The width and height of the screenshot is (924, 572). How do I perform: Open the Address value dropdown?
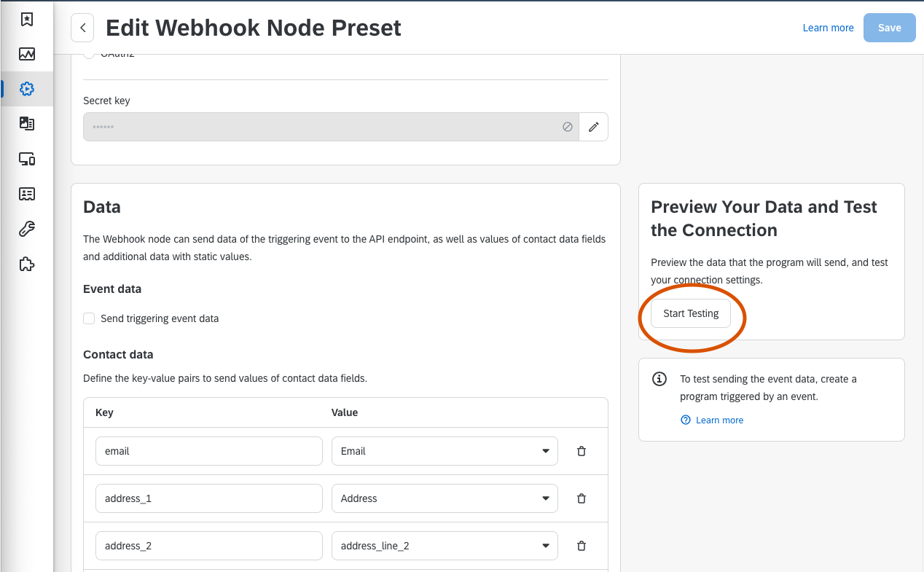click(x=445, y=498)
